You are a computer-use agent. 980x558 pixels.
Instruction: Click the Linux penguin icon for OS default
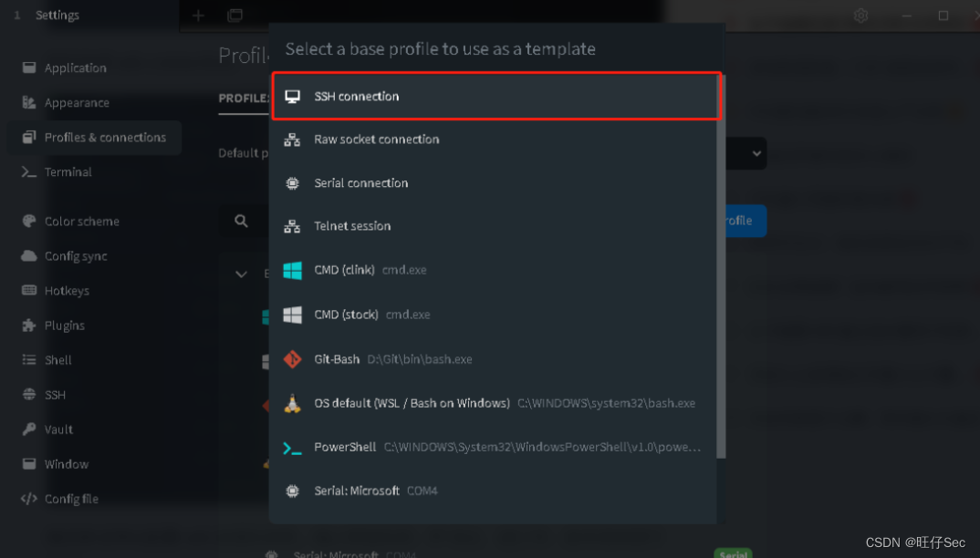click(x=292, y=403)
